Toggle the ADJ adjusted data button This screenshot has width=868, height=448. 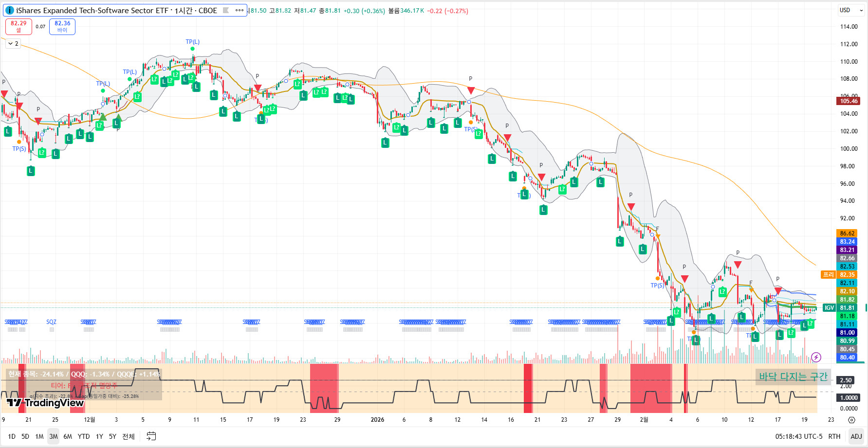[856, 436]
